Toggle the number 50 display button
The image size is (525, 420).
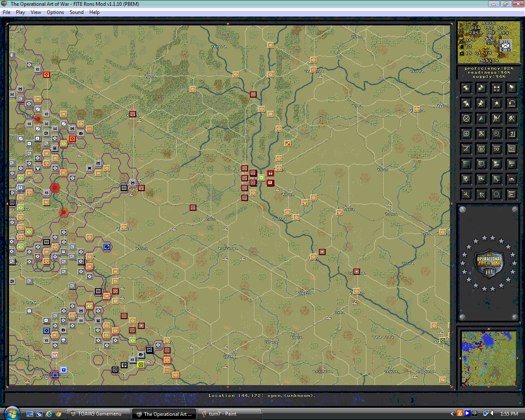(x=496, y=149)
